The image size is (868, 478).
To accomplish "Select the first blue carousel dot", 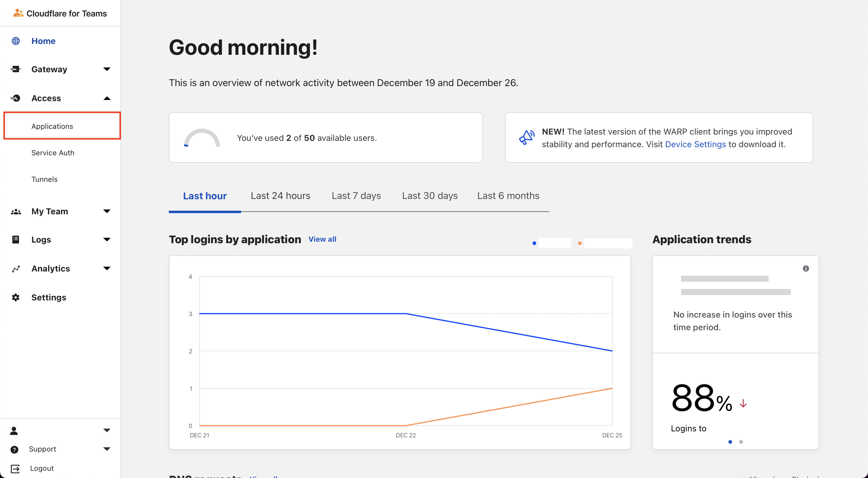I will click(730, 442).
